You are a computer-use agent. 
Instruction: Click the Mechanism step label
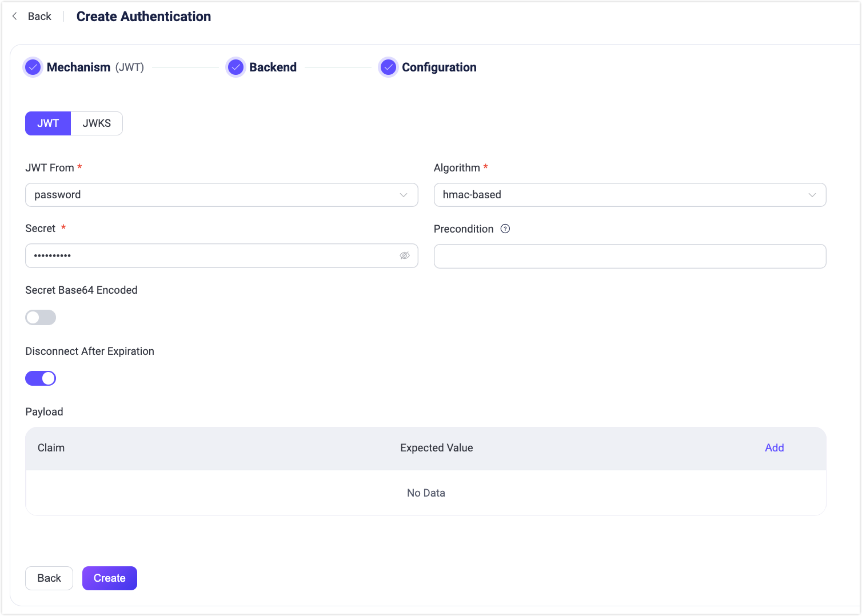click(x=78, y=67)
